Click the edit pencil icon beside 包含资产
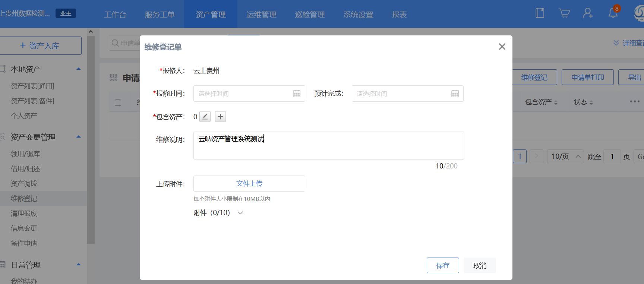The width and height of the screenshot is (644, 284). coord(205,117)
